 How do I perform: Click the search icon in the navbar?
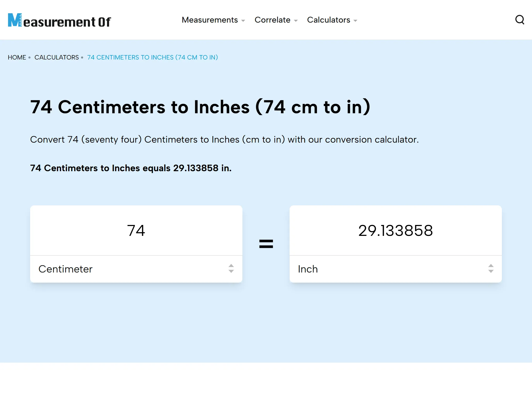click(x=520, y=20)
